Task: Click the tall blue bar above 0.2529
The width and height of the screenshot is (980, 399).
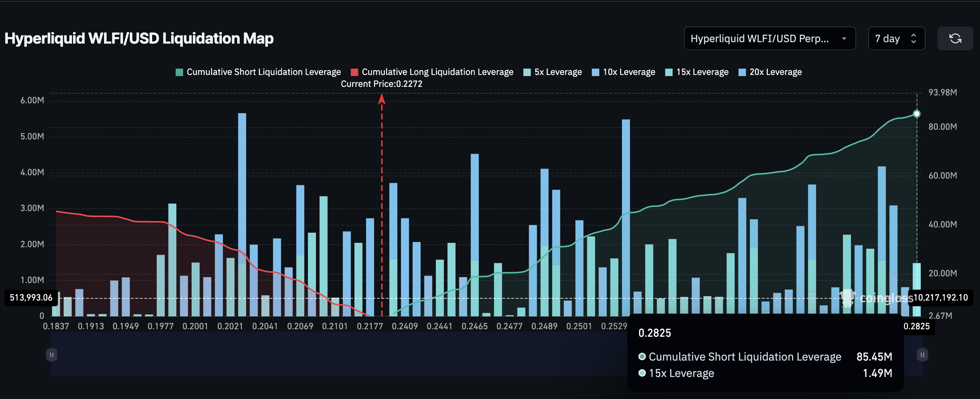Action: [626, 190]
